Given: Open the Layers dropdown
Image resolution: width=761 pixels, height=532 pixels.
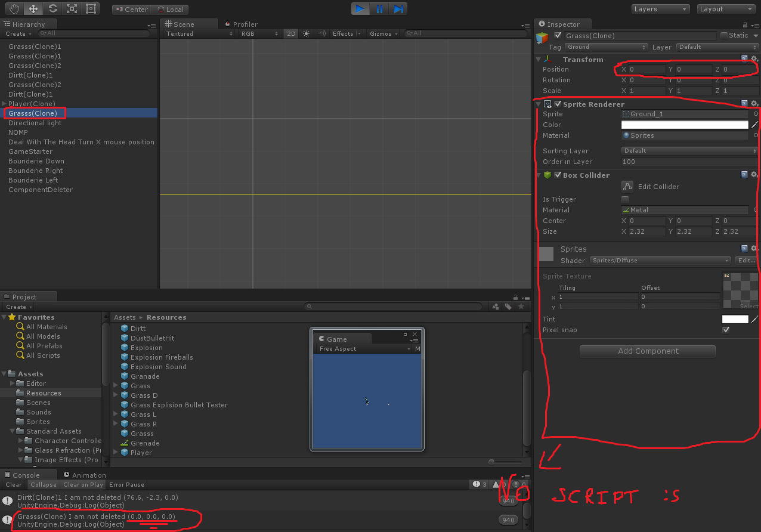Looking at the screenshot, I should pos(660,9).
